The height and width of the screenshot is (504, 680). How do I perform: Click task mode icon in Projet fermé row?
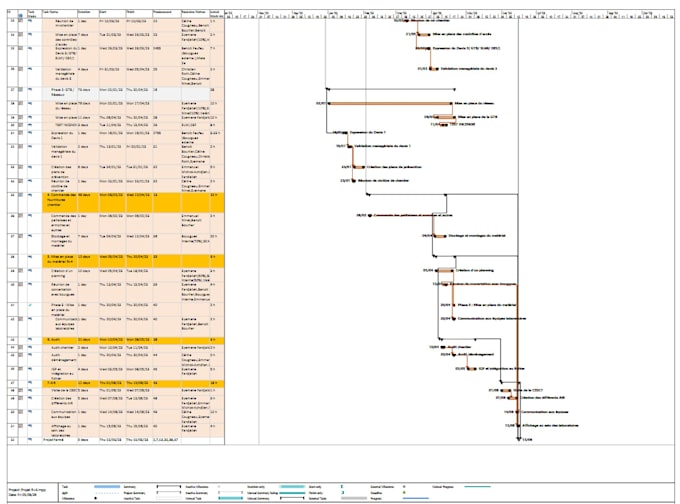pyautogui.click(x=30, y=439)
